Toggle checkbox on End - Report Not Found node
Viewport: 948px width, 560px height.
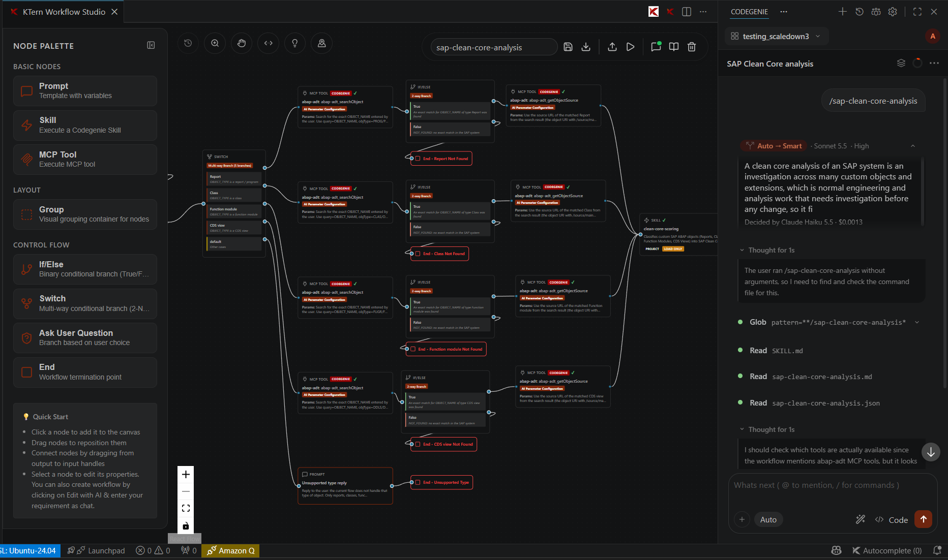pyautogui.click(x=418, y=159)
